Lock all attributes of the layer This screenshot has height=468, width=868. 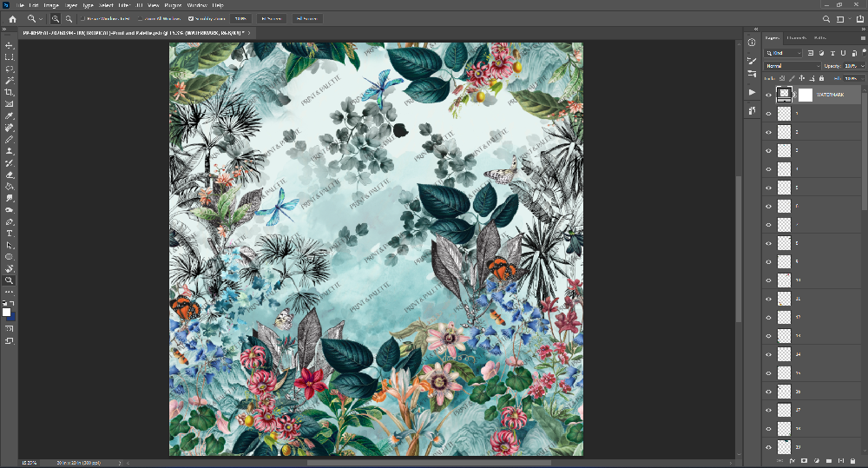pos(821,79)
